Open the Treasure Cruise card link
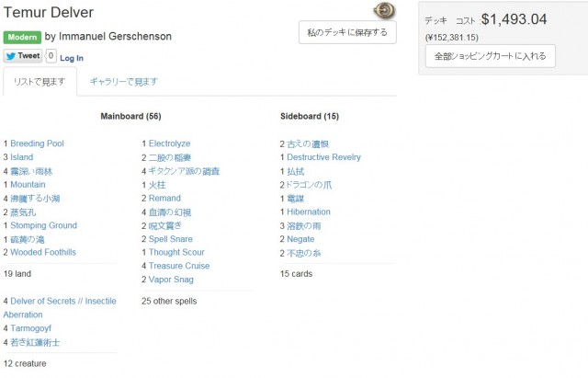588x378 pixels. [179, 266]
